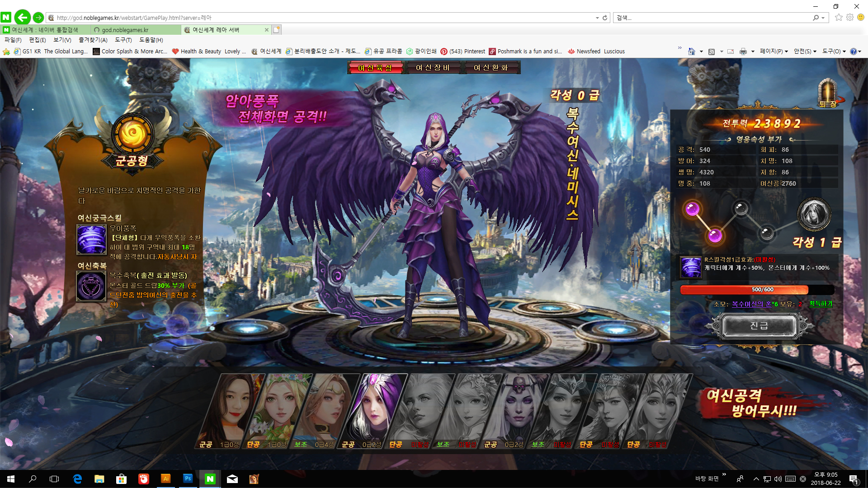The image size is (868, 488).
Task: Click the smiley feedback icon
Action: 861,17
